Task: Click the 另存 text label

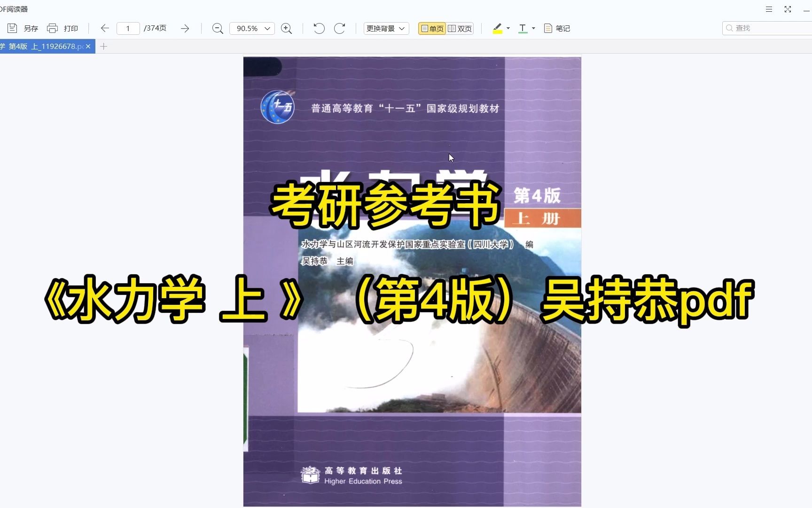Action: [31, 28]
